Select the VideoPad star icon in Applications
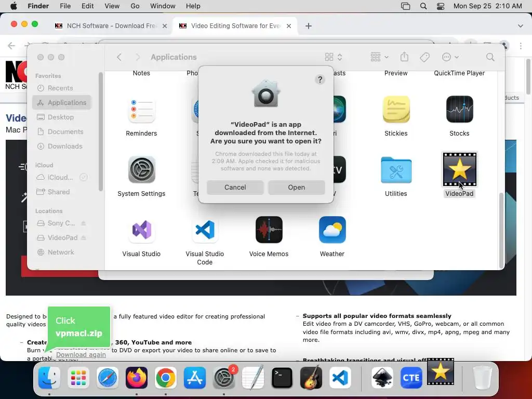The width and height of the screenshot is (532, 399). click(459, 170)
